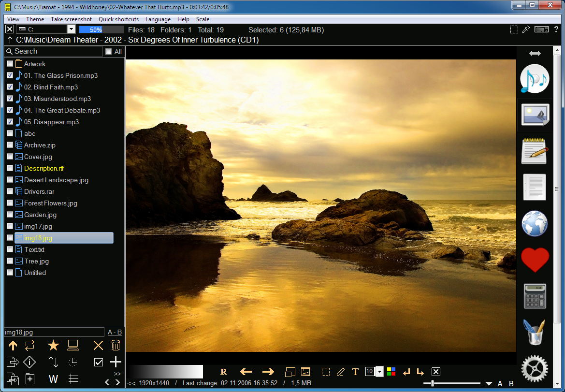Click the dropdown triangle beside zoom slider
The height and width of the screenshot is (392, 565).
489,384
